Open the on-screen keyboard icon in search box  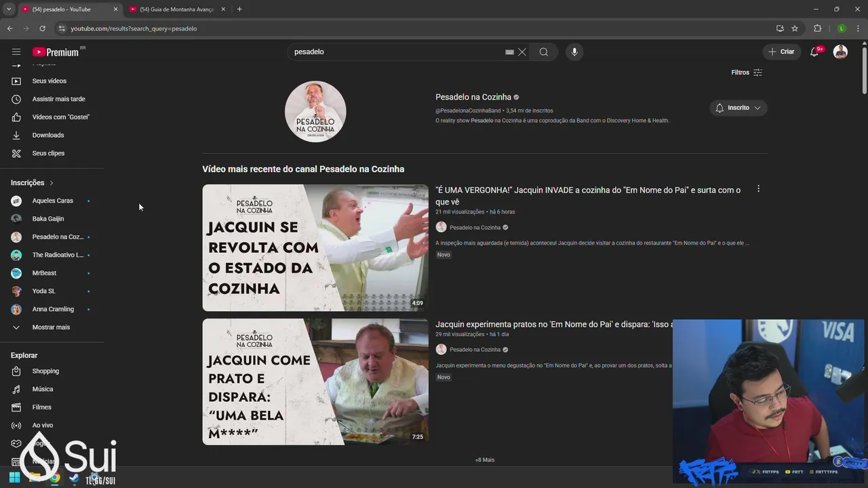(509, 52)
